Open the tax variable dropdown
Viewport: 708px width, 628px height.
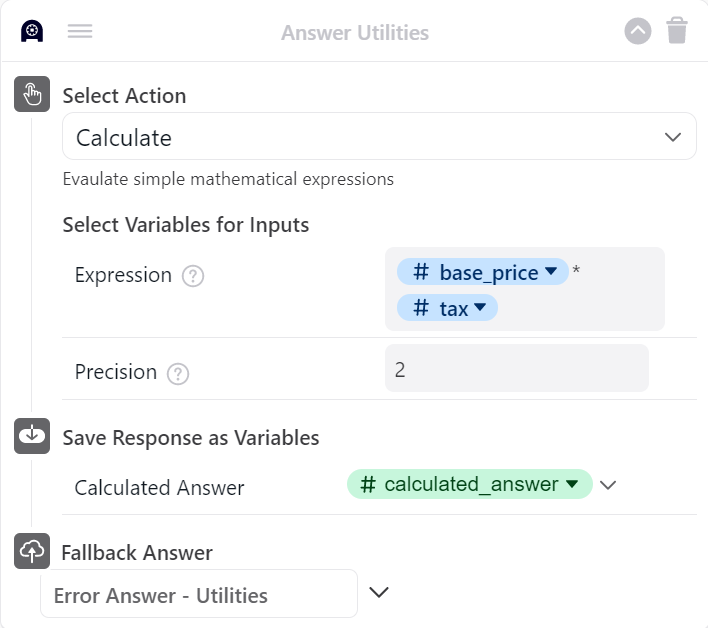(480, 309)
